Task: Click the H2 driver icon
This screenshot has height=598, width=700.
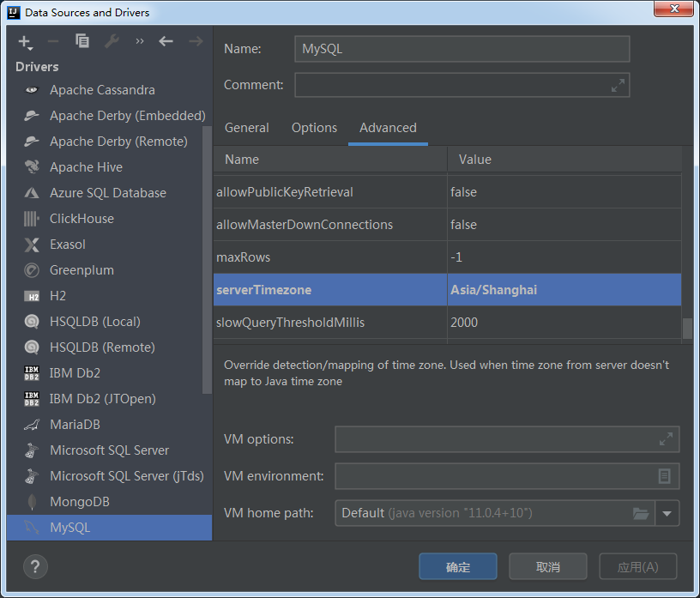Action: [32, 296]
